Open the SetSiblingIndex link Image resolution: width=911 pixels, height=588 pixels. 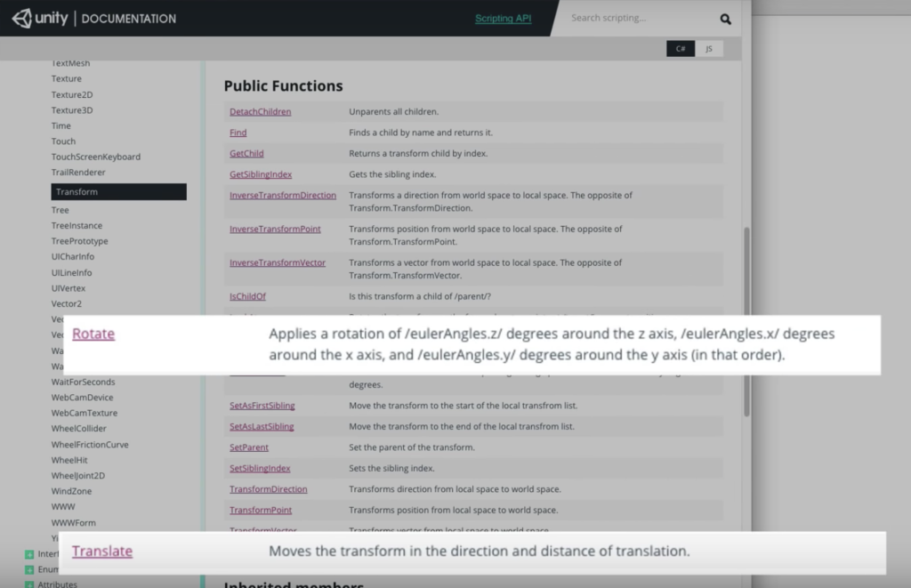(x=260, y=468)
